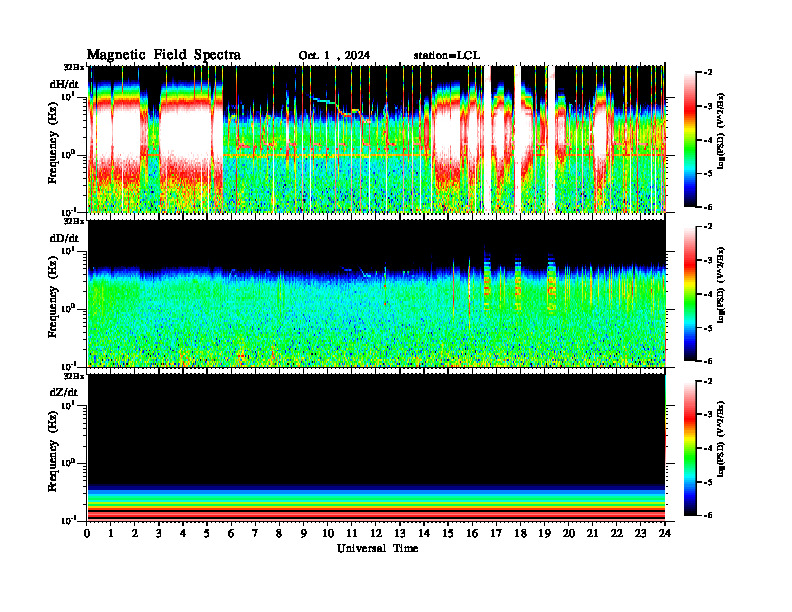The image size is (792, 612).
Task: Click hour 24 tick label on time axis
Action: (x=665, y=533)
